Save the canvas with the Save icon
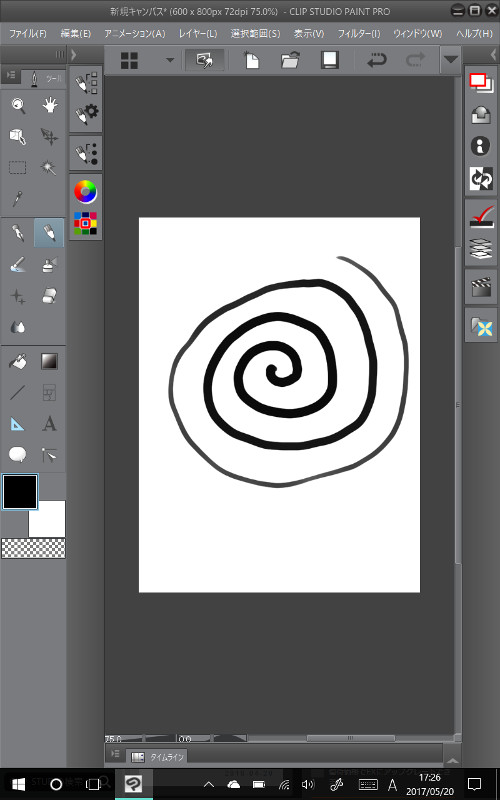 (330, 61)
